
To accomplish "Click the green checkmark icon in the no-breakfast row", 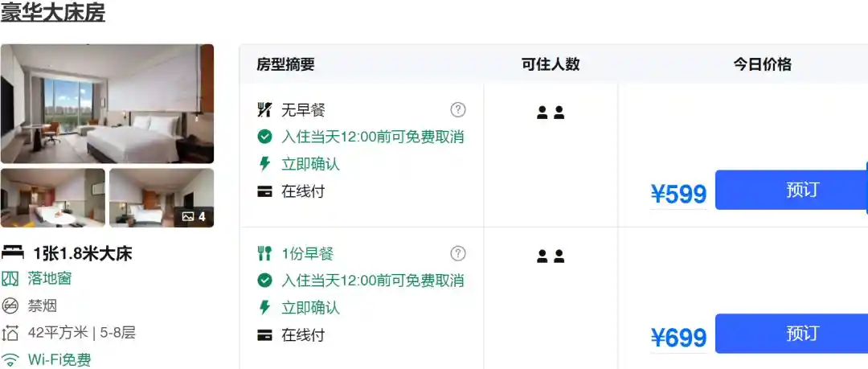I will click(264, 137).
